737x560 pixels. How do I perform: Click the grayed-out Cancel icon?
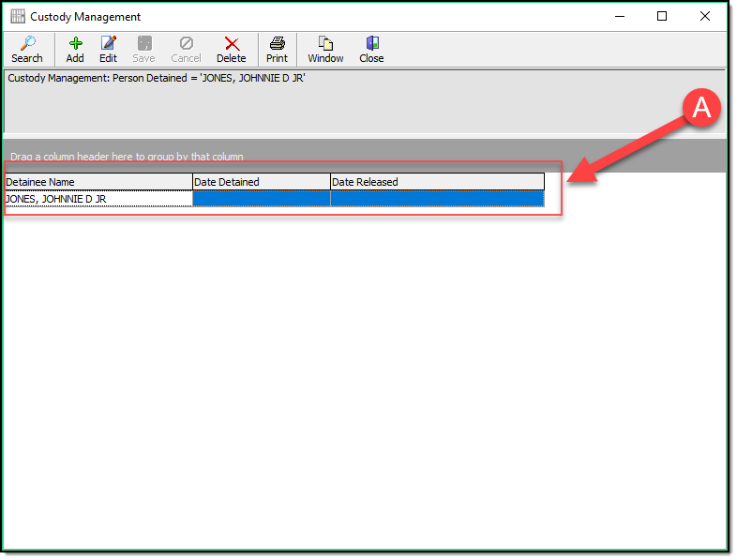click(x=186, y=44)
